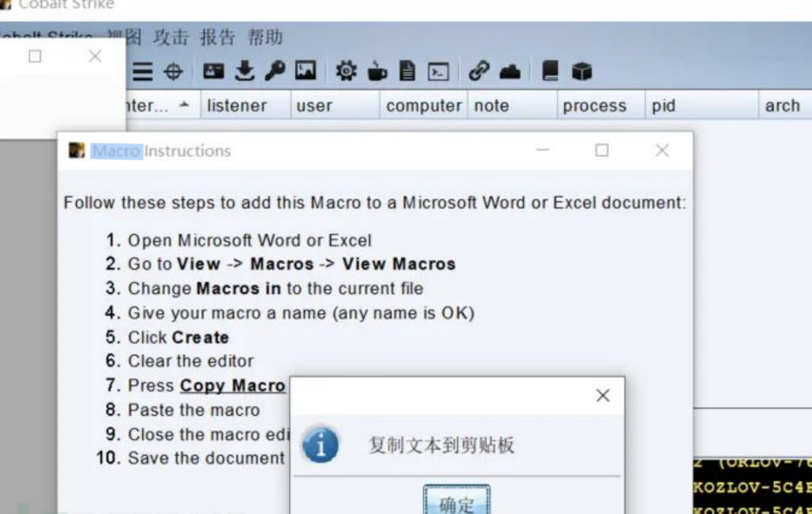Image resolution: width=812 pixels, height=514 pixels.
Task: Click the host file link chain icon
Action: click(x=479, y=70)
